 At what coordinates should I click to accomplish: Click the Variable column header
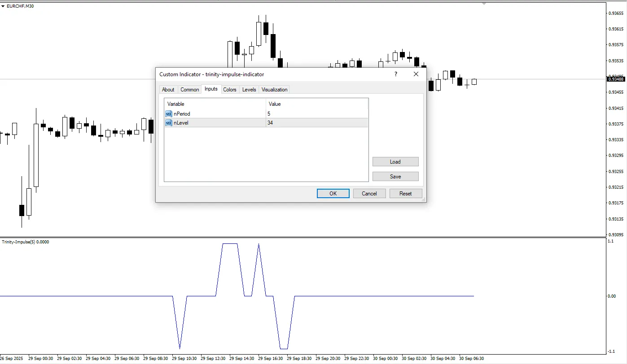point(215,104)
